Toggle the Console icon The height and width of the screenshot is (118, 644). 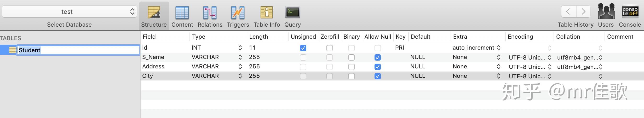coord(630,12)
